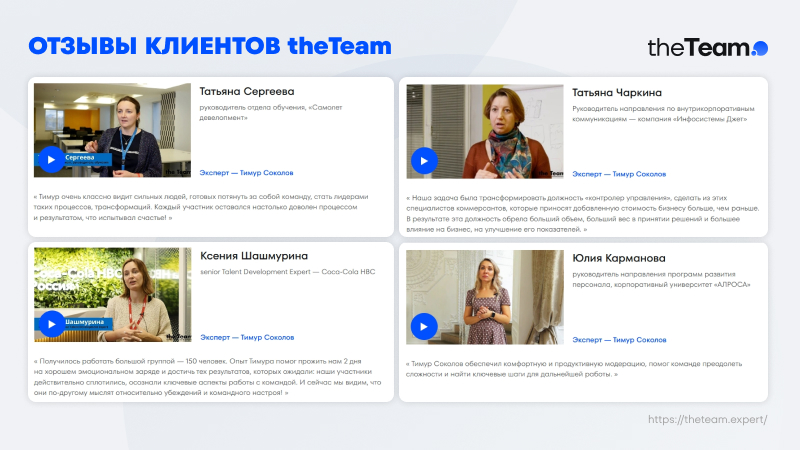Viewport: 800px width, 450px height.
Task: Click the heading ОТЗЫВЫ КЛИЕНТОВ theTeam
Action: point(210,46)
